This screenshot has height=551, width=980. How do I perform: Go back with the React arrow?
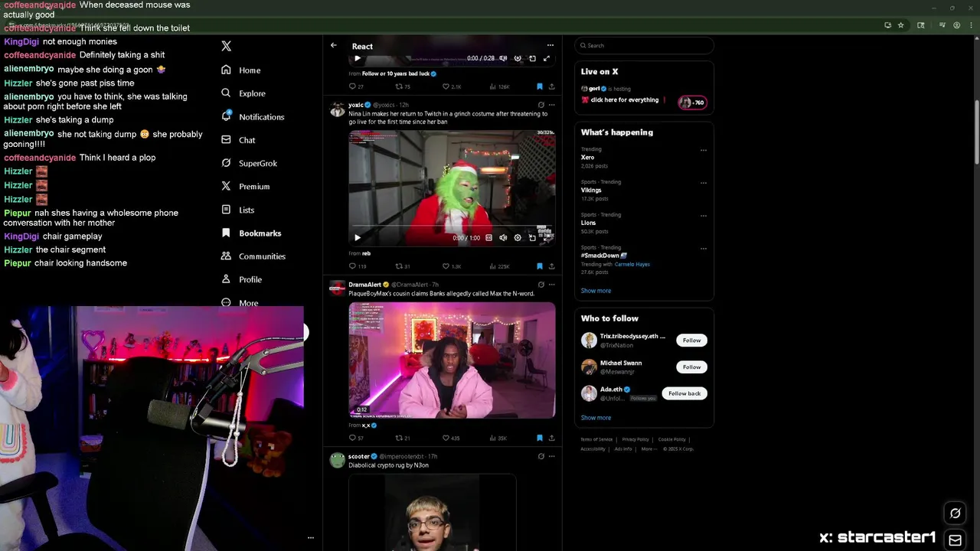334,46
